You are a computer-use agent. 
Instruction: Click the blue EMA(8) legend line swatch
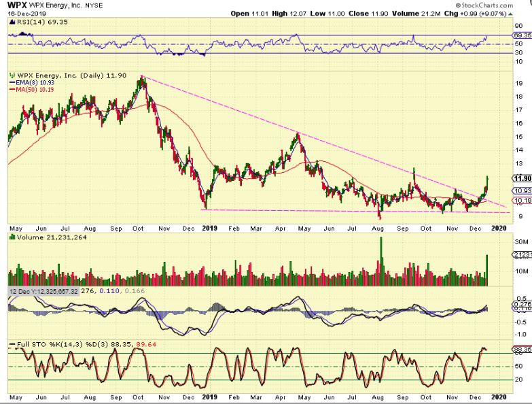[12, 83]
